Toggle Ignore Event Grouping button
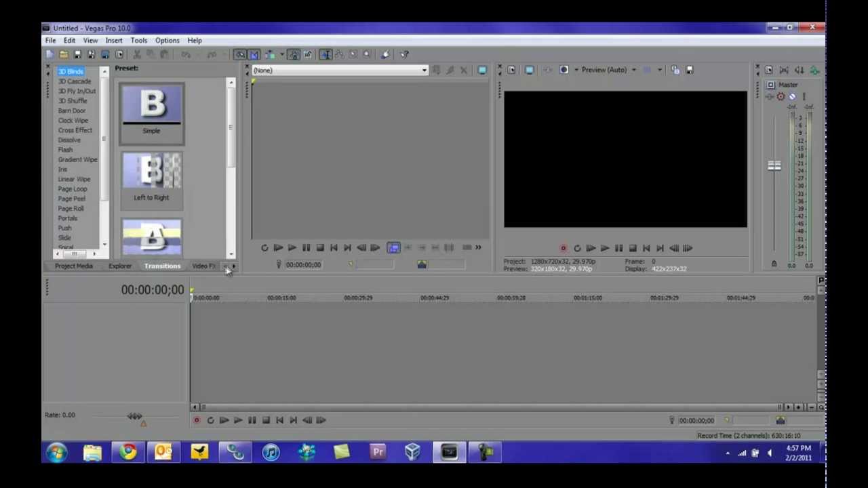This screenshot has height=488, width=868. click(308, 54)
